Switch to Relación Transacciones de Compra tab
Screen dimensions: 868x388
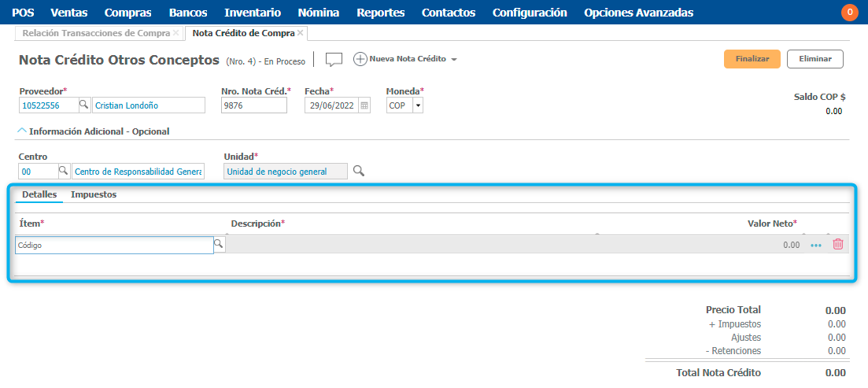pos(95,33)
